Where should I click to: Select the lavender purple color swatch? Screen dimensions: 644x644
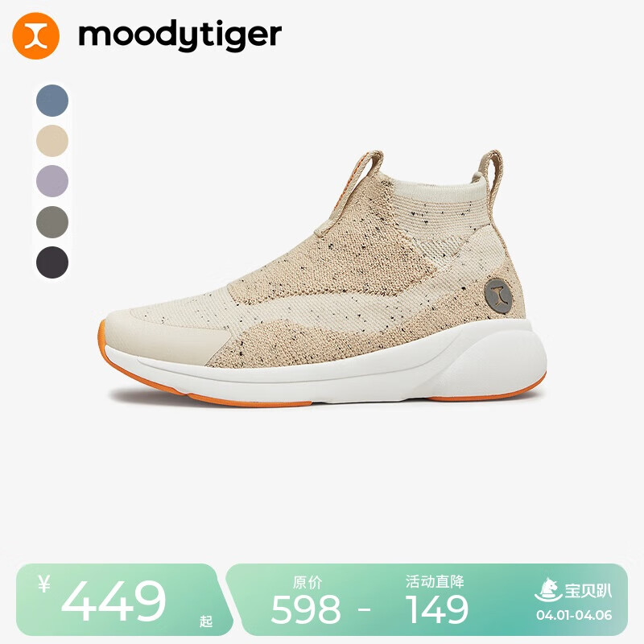(52, 181)
